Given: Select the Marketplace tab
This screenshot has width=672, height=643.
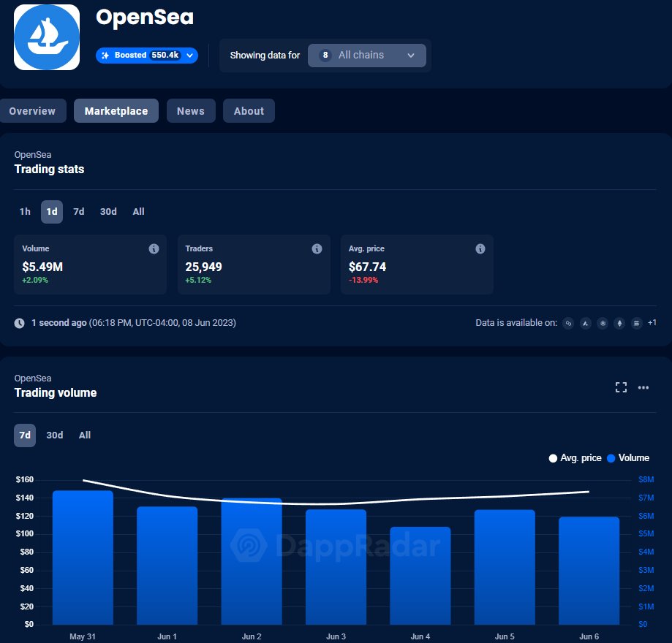Looking at the screenshot, I should tap(116, 111).
